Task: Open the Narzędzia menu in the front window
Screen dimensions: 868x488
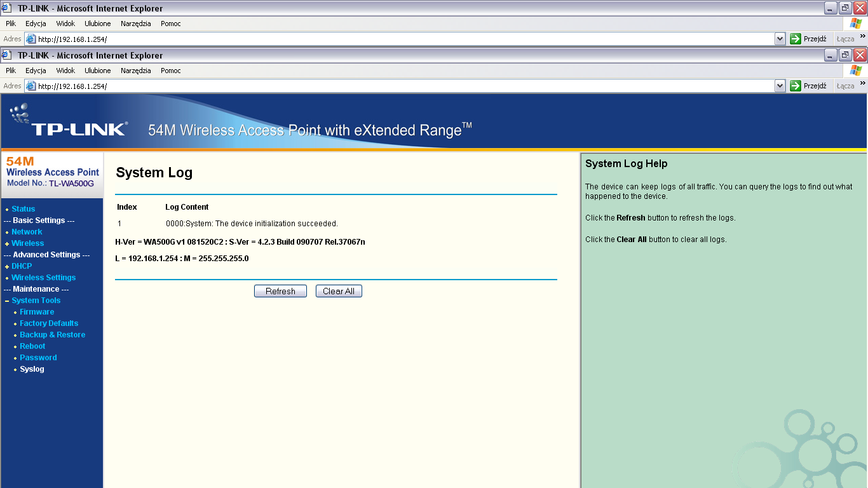Action: click(136, 71)
